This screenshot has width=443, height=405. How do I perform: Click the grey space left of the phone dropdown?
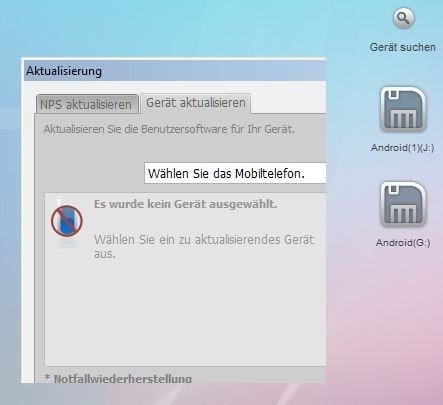[x=89, y=173]
